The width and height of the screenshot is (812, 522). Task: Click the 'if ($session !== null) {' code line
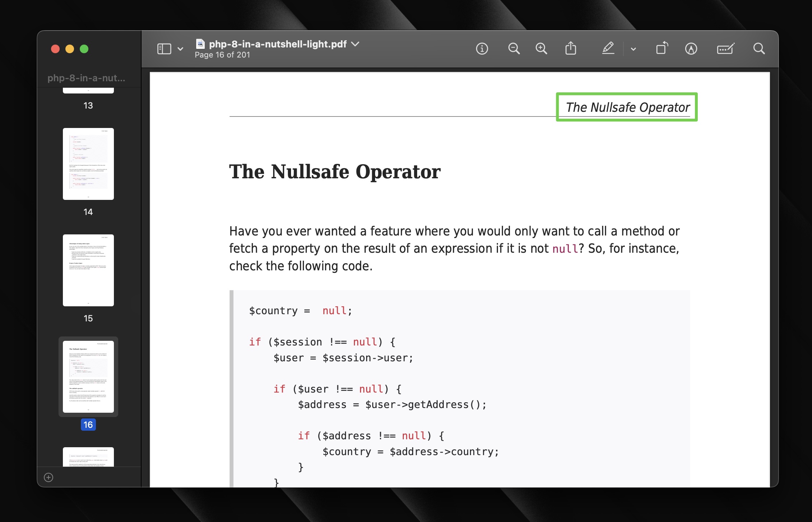[x=322, y=342]
